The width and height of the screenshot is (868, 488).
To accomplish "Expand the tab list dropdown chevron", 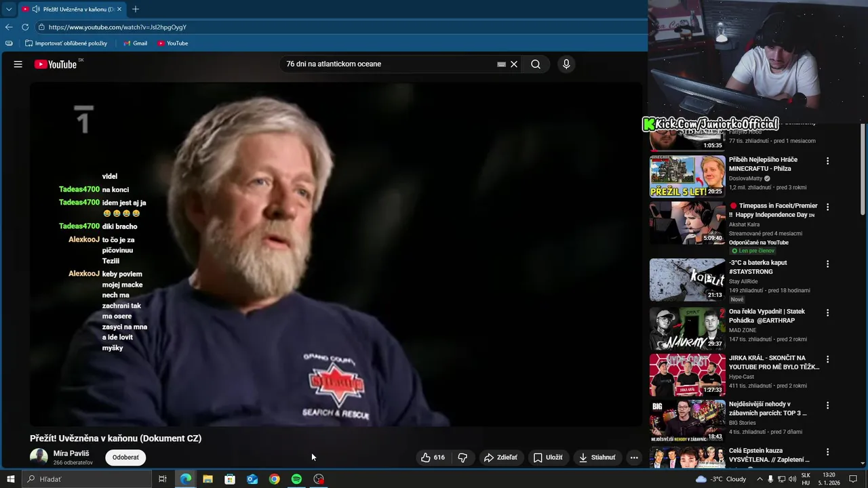I will coord(8,9).
